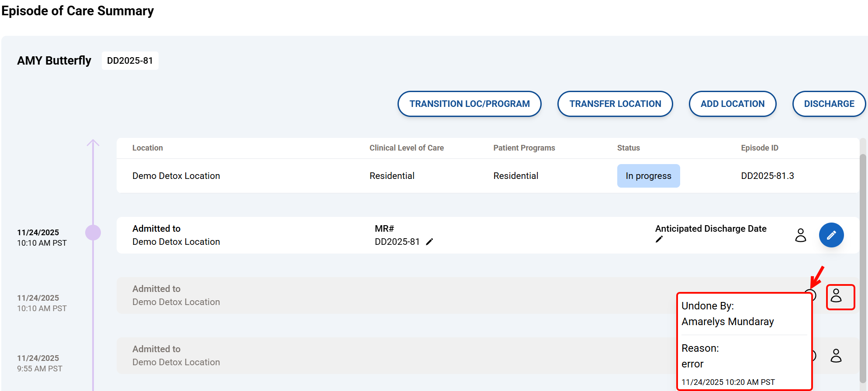The image size is (868, 391).
Task: Click the vertical scrollbar on the right
Action: pos(863,262)
